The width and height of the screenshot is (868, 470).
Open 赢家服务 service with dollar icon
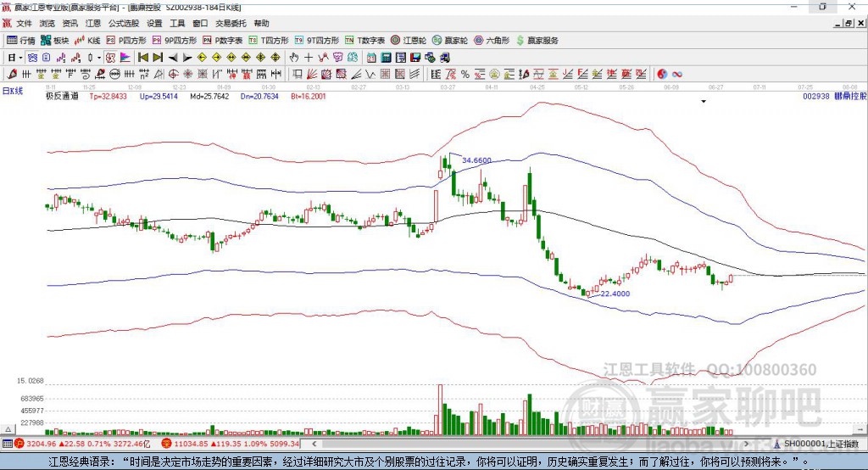click(537, 41)
